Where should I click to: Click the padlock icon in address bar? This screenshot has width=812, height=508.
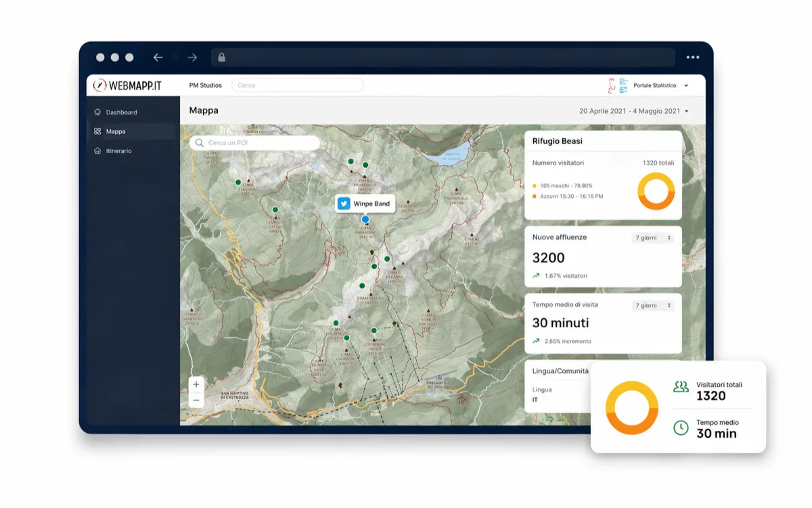click(x=221, y=58)
